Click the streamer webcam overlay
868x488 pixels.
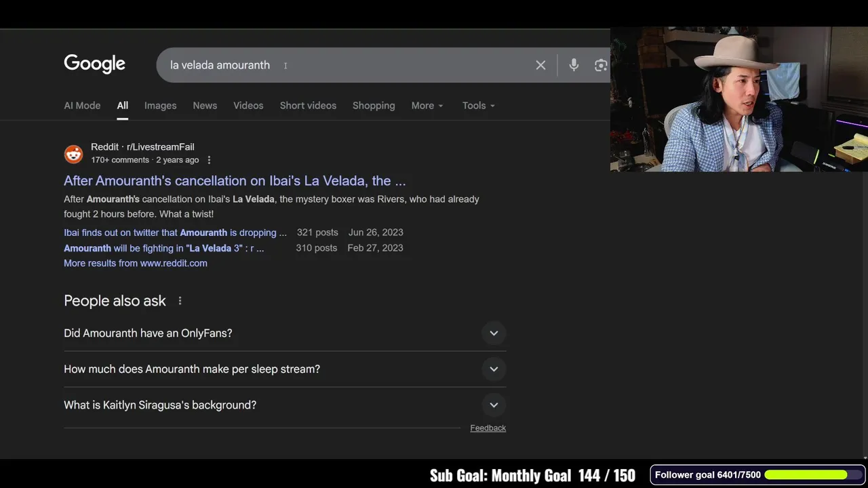pos(739,99)
